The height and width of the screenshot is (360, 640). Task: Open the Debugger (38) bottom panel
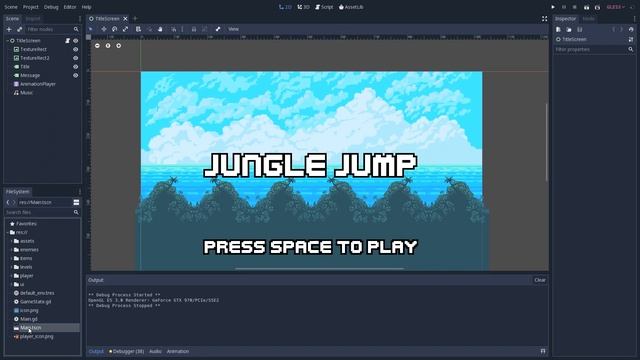[x=126, y=351]
